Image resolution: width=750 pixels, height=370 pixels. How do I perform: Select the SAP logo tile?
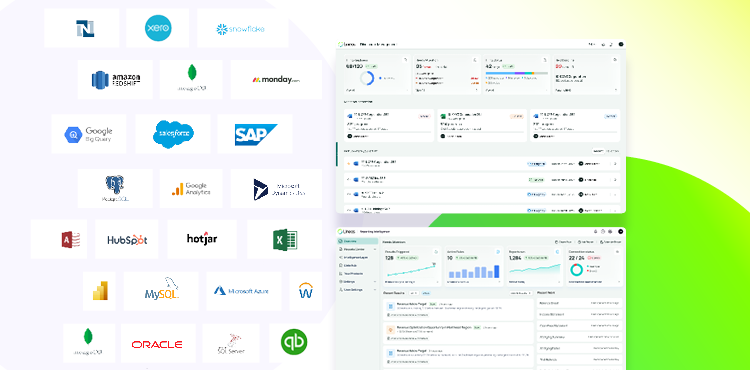pyautogui.click(x=255, y=134)
